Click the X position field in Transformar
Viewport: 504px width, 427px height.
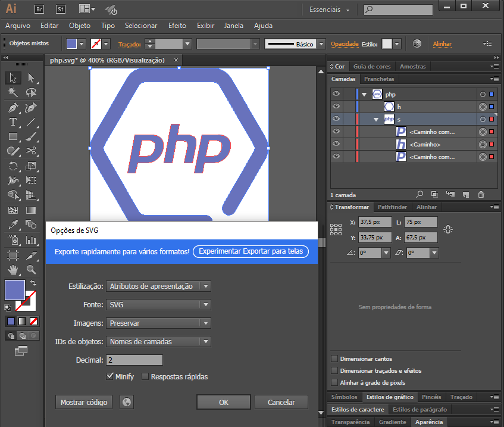tap(375, 222)
